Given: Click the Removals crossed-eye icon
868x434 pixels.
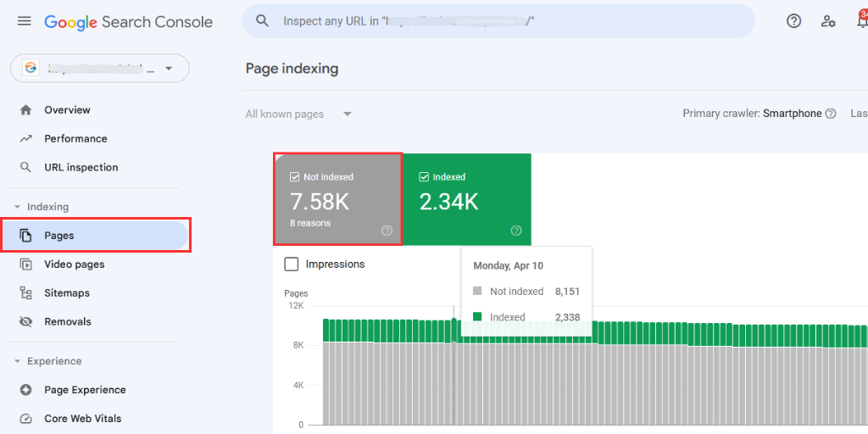Looking at the screenshot, I should click(25, 321).
